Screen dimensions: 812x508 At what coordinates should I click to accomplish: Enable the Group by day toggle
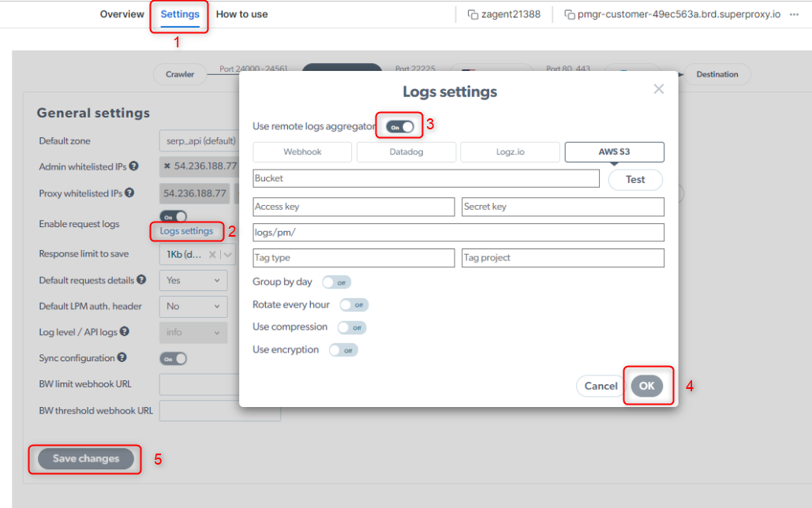(336, 282)
